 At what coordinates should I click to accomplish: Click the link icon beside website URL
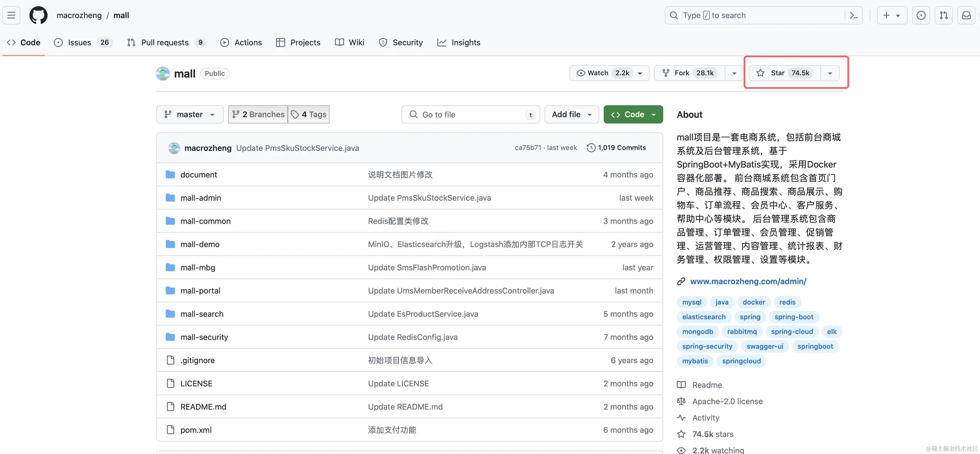click(x=681, y=281)
